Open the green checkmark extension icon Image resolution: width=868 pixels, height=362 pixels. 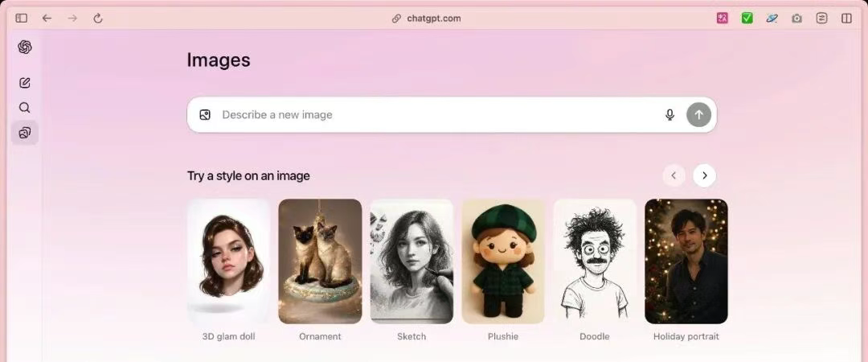(747, 19)
